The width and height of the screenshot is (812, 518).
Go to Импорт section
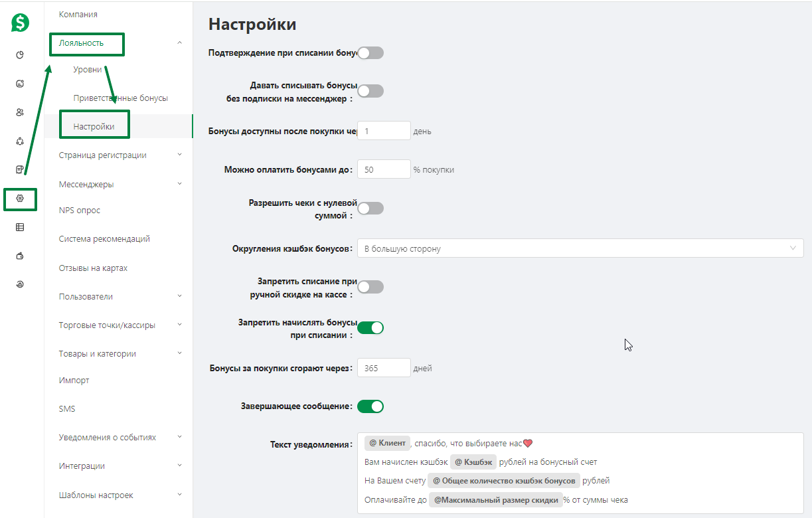coord(74,381)
